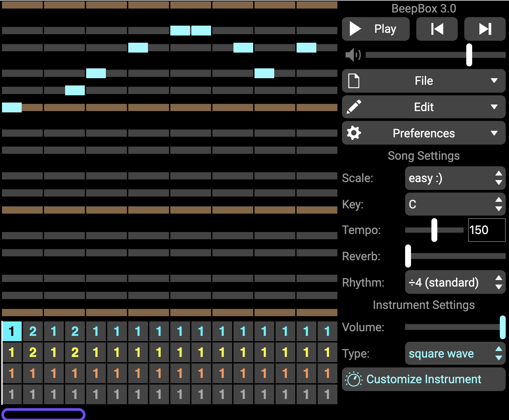This screenshot has width=509, height=420.
Task: Change Rhythm from ÷4 (standard)
Action: click(455, 283)
